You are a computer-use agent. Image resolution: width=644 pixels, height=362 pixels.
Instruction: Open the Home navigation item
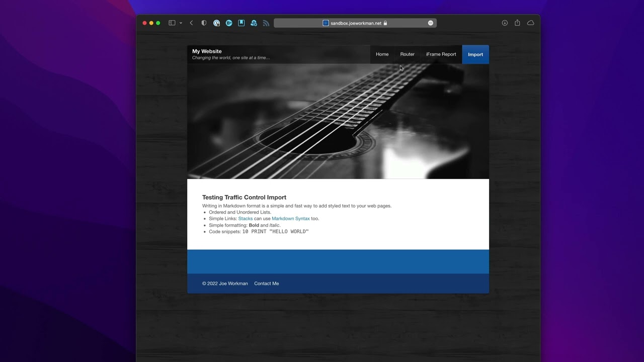point(382,54)
